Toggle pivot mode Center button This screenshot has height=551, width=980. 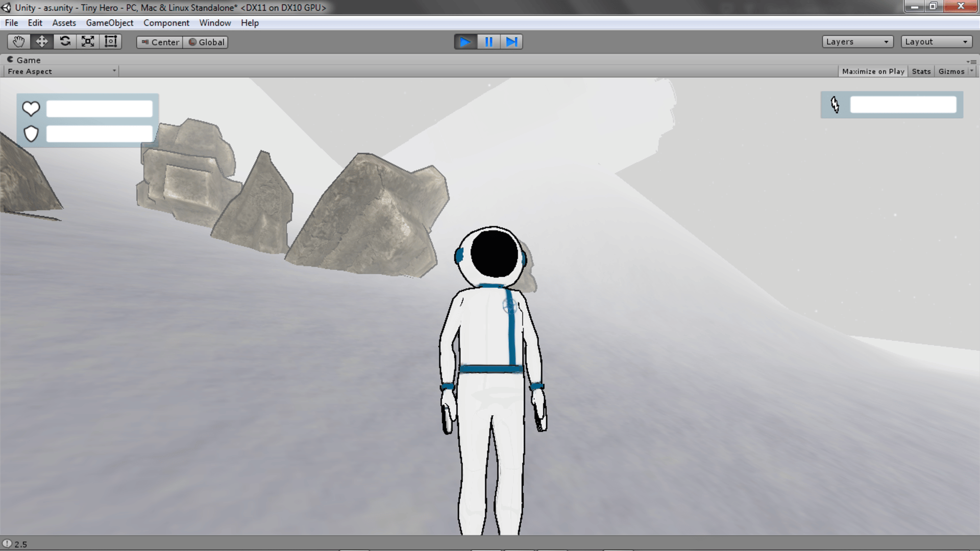tap(160, 42)
